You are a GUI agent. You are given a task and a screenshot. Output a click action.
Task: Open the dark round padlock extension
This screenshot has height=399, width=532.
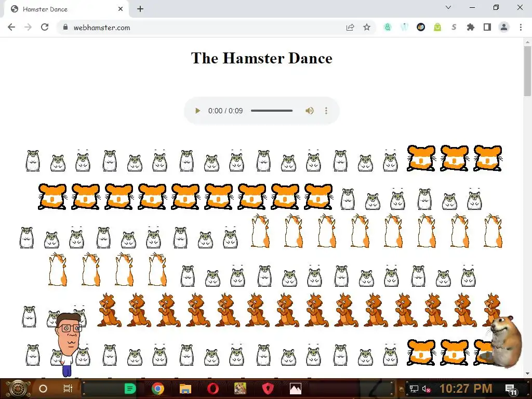(x=421, y=28)
